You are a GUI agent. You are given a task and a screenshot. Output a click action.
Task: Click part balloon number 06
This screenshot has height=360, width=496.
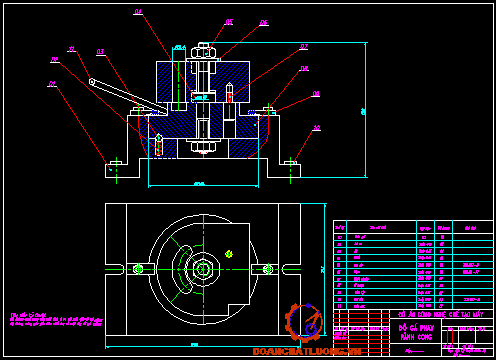(x=264, y=23)
